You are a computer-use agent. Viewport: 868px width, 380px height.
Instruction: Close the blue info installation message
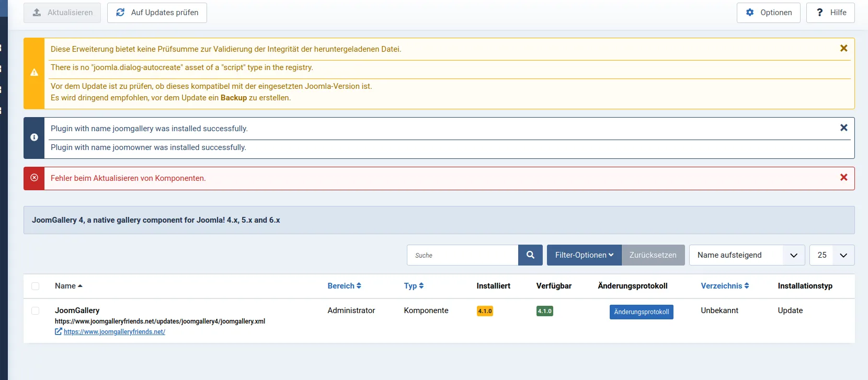pyautogui.click(x=843, y=128)
